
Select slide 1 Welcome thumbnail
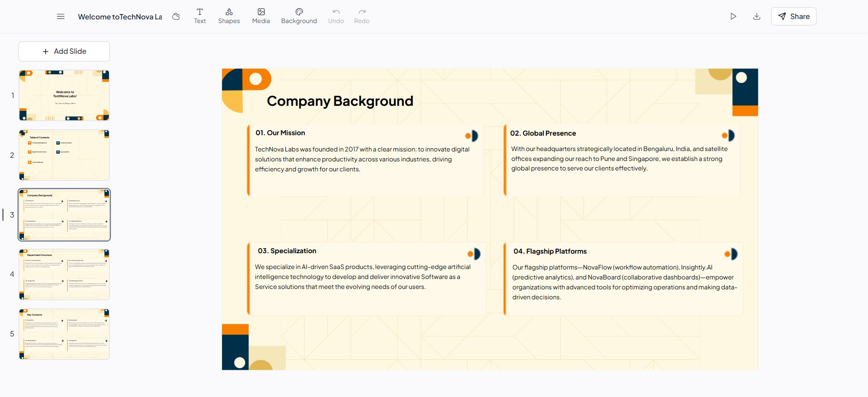[64, 95]
